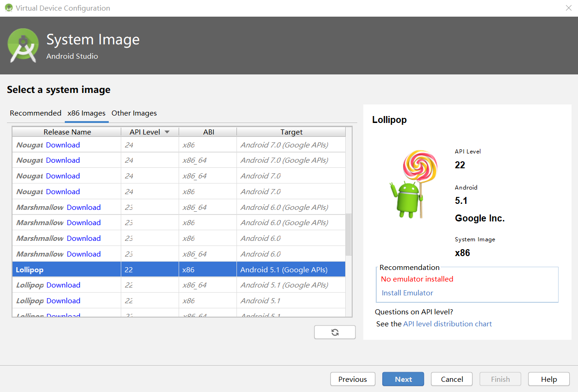Viewport: 578px width, 392px height.
Task: Click the Lollipop android mascot image
Action: (413, 184)
